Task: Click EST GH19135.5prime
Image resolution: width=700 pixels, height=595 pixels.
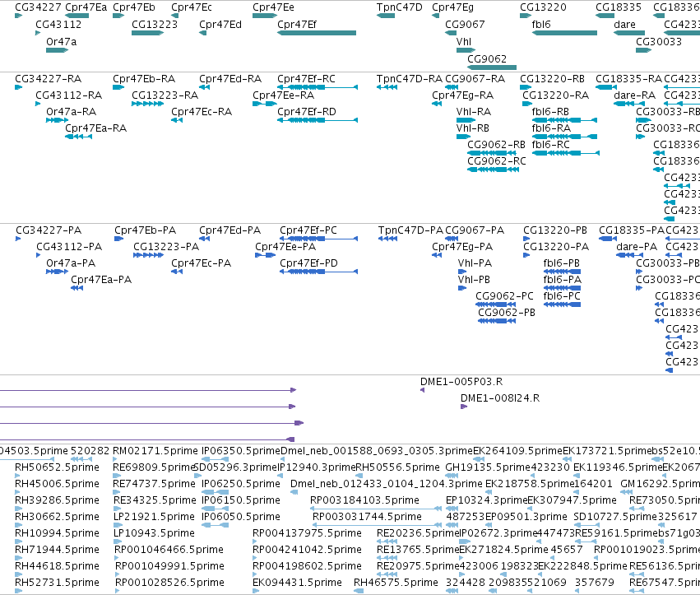Action: tap(452, 476)
